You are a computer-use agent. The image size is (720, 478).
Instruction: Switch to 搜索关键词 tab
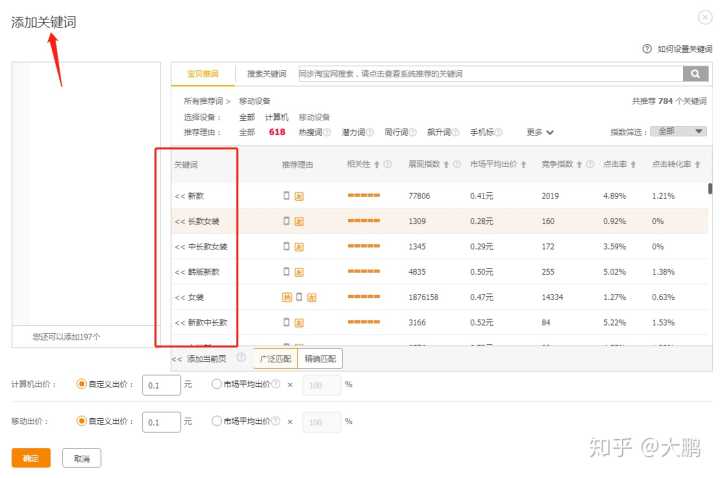(266, 74)
